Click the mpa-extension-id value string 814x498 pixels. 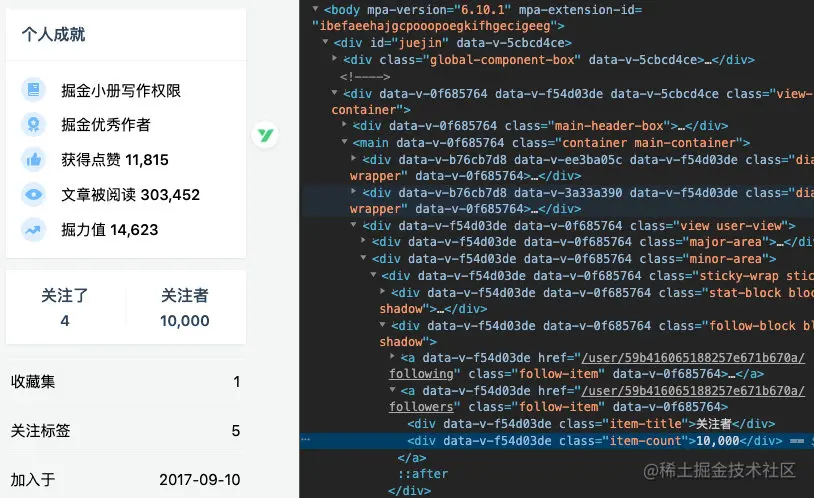435,25
